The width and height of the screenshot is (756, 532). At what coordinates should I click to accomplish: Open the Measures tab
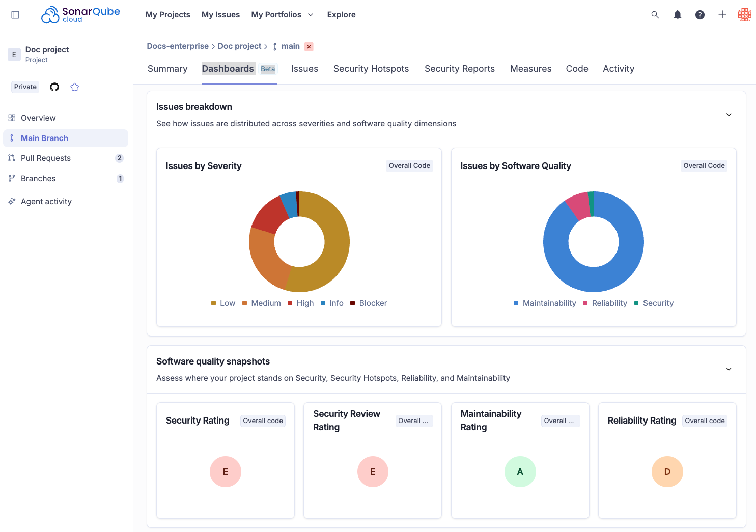(531, 69)
